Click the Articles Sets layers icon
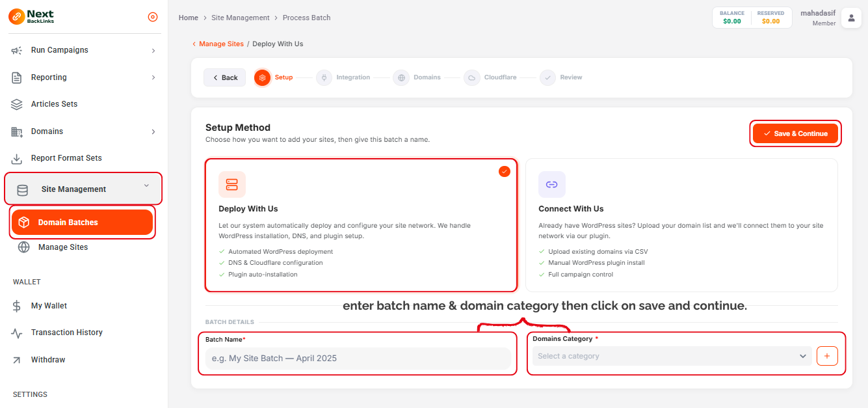The image size is (868, 408). [x=17, y=104]
